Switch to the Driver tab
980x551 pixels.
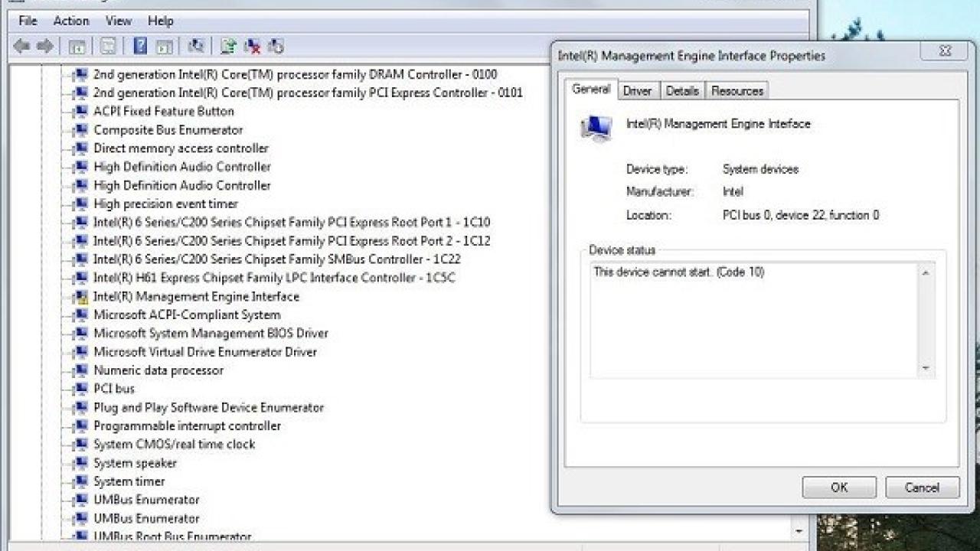tap(637, 91)
